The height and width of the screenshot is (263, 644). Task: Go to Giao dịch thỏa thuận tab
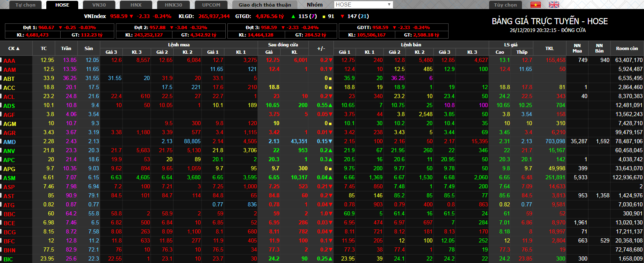(265, 5)
